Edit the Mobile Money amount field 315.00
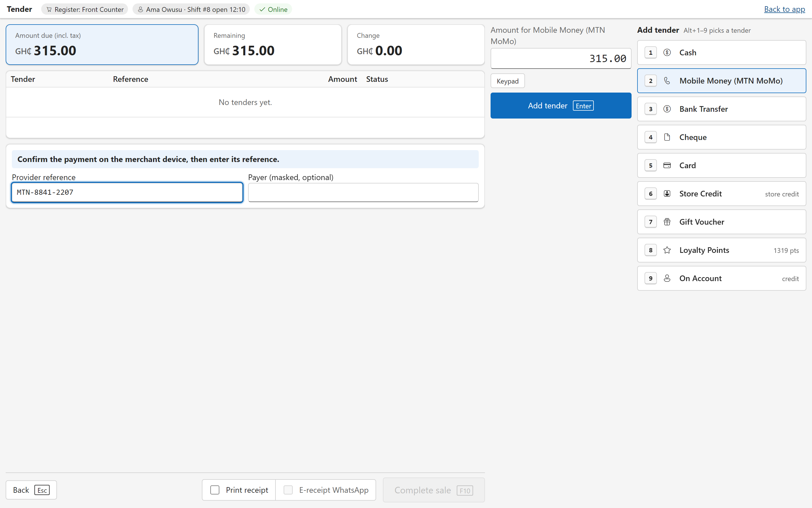This screenshot has width=812, height=508. pyautogui.click(x=561, y=58)
